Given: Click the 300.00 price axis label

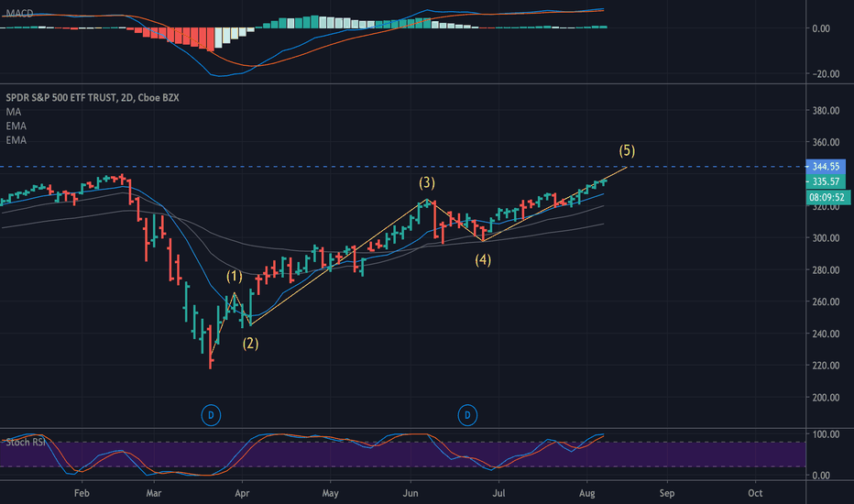Looking at the screenshot, I should (826, 238).
